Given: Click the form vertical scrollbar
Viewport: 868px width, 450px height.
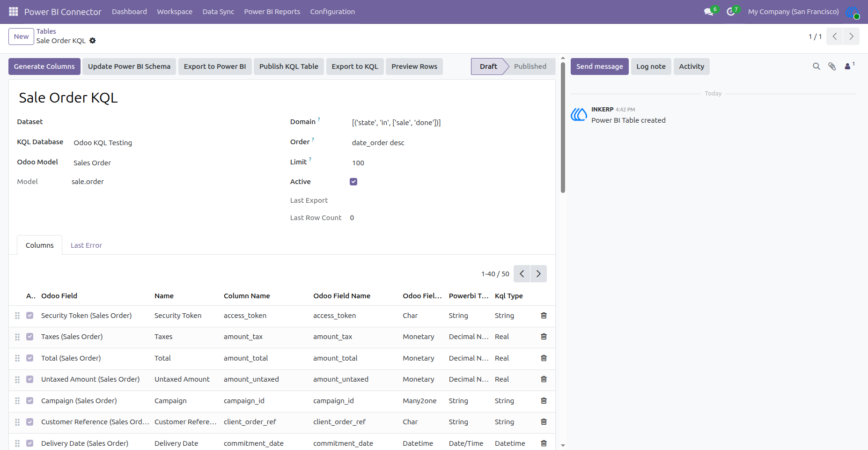Looking at the screenshot, I should click(563, 126).
